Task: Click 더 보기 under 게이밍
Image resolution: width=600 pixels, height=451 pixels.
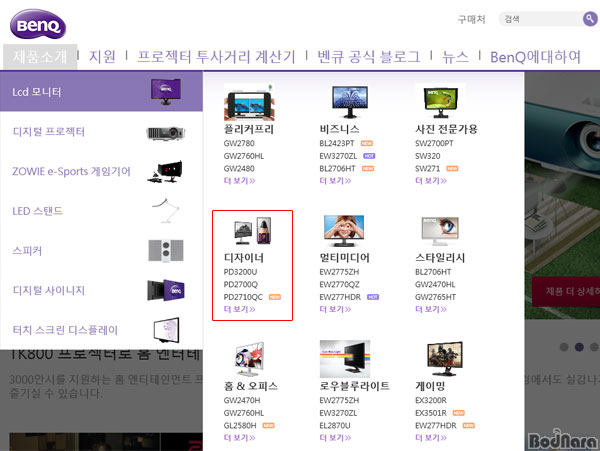Action: 431,438
